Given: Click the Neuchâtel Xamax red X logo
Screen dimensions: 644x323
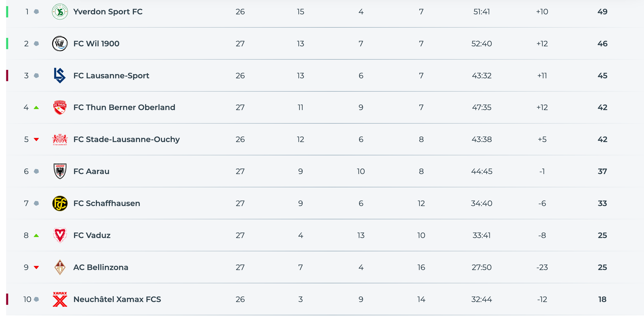Looking at the screenshot, I should tap(60, 299).
